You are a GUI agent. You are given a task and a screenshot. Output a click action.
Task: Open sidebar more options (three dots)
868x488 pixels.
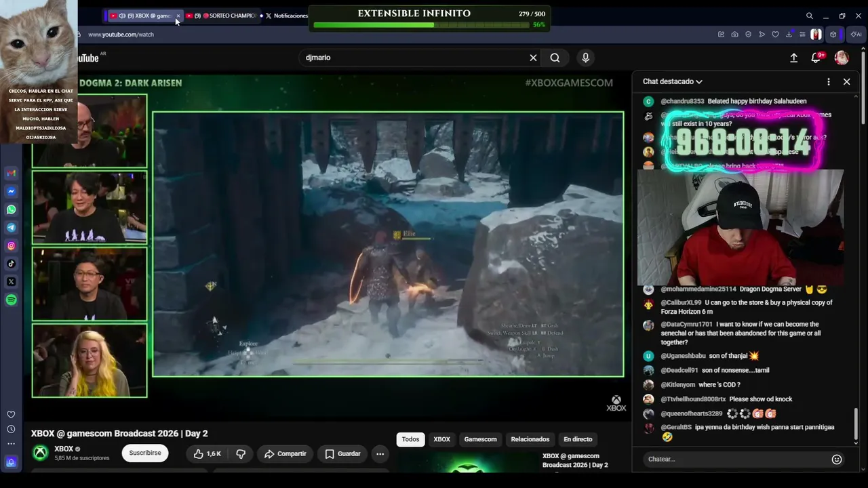(11, 444)
